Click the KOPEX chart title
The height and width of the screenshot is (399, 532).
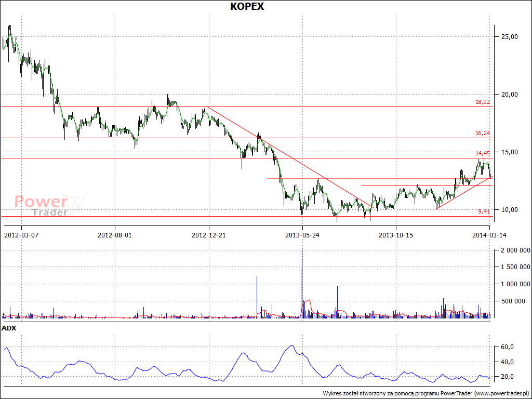tap(247, 6)
